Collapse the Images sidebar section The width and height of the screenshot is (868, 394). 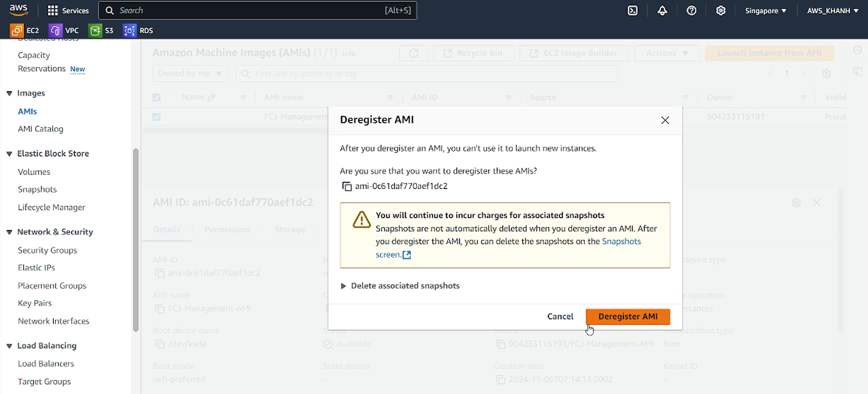9,93
